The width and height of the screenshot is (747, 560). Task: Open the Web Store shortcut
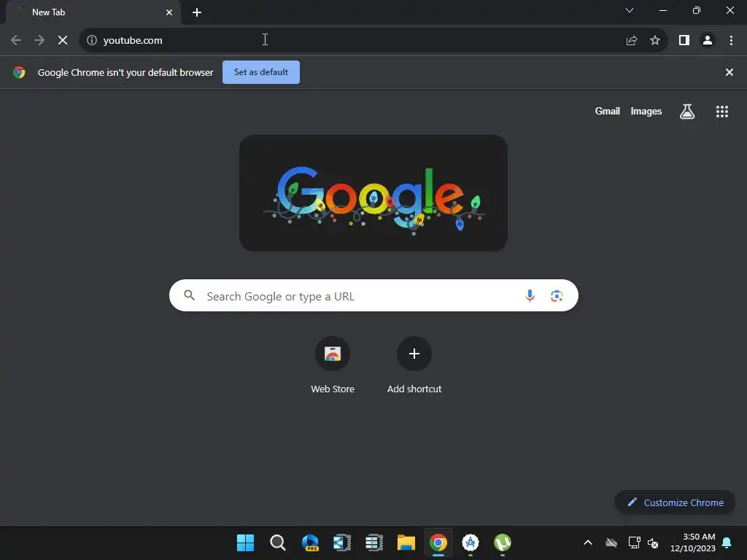click(x=333, y=365)
